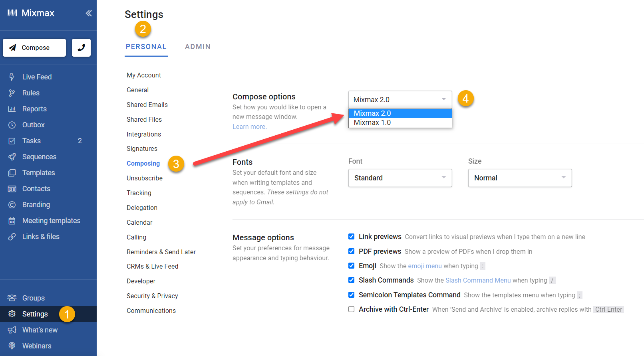Image resolution: width=644 pixels, height=356 pixels.
Task: Click the Settings gear icon
Action: pos(12,314)
